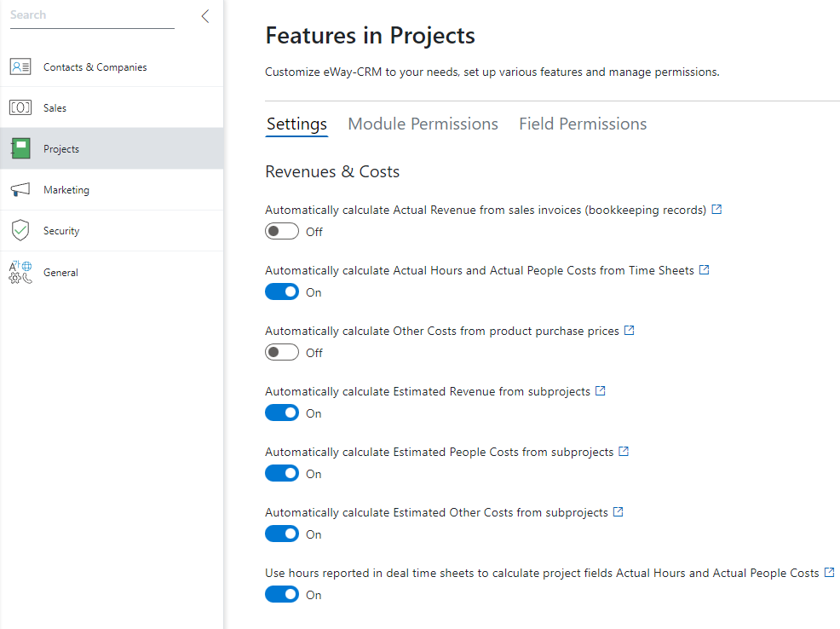Open the Contacts & Companies icon

[x=20, y=66]
